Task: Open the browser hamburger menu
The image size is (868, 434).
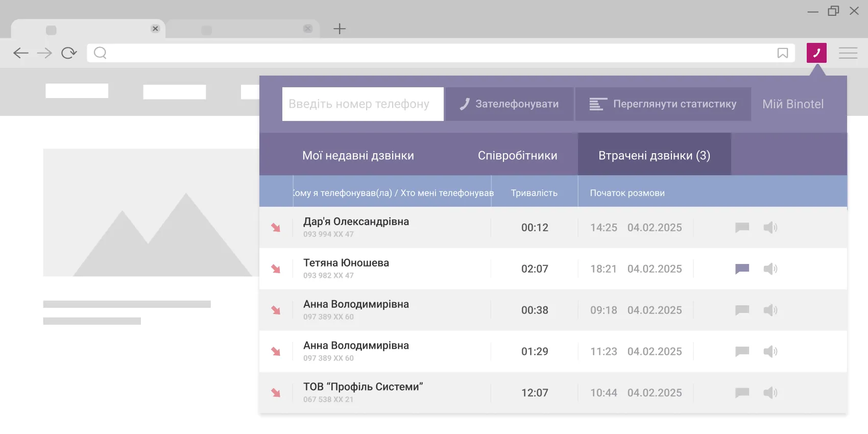Action: click(848, 53)
